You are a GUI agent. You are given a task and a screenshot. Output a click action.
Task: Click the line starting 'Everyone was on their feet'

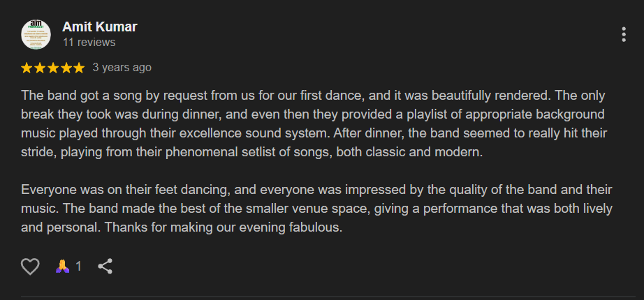316,190
